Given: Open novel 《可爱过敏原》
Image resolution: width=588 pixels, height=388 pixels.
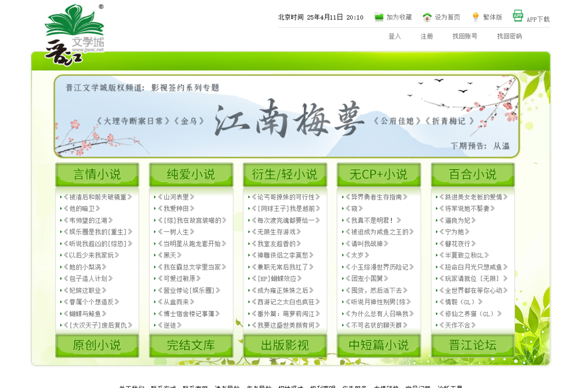Looking at the screenshot, I should [x=179, y=279].
